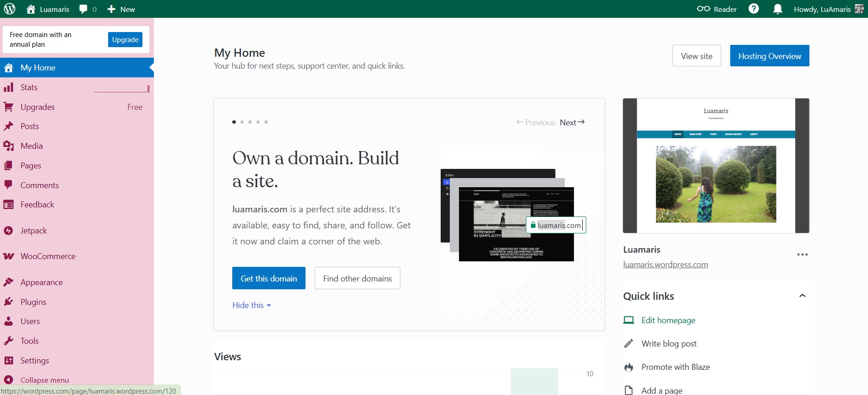Click the Media icon in sidebar
Viewport: 868px width, 395px height.
(9, 146)
